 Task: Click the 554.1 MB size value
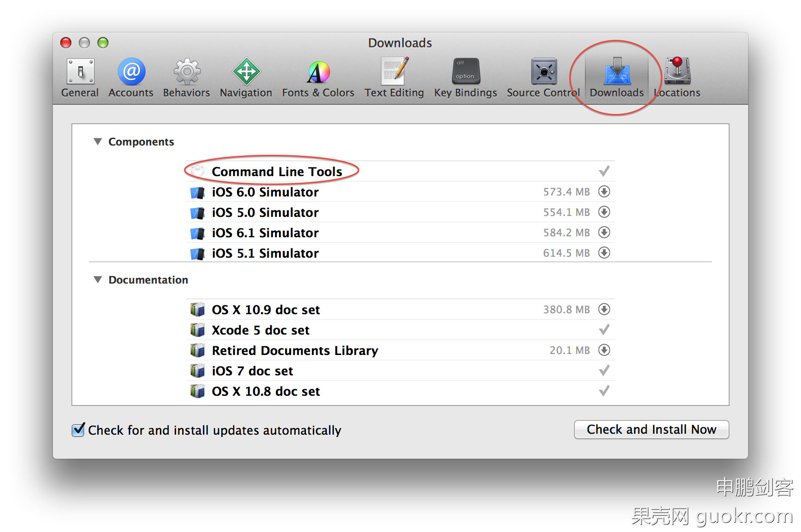pos(566,212)
